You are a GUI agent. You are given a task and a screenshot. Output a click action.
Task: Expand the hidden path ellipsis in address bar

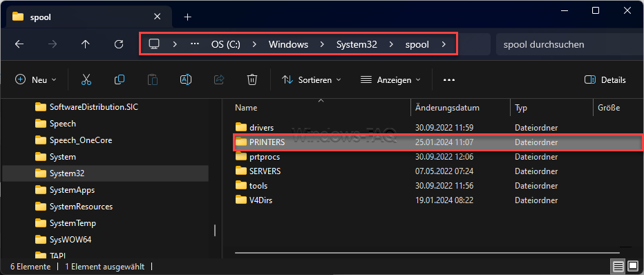coord(195,44)
